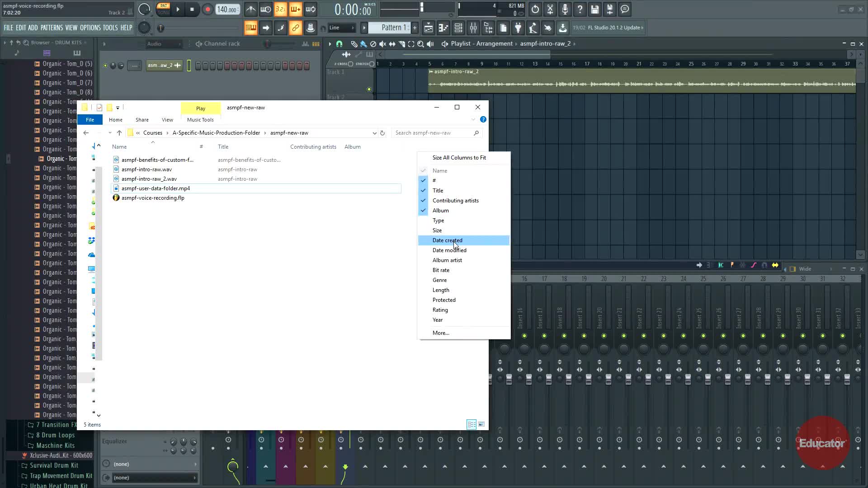
Task: Click the refresh button beside address bar
Action: click(x=382, y=133)
